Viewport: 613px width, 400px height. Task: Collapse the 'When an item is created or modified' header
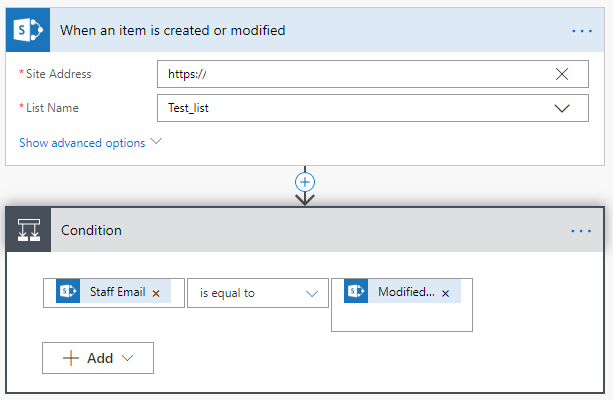click(300, 30)
